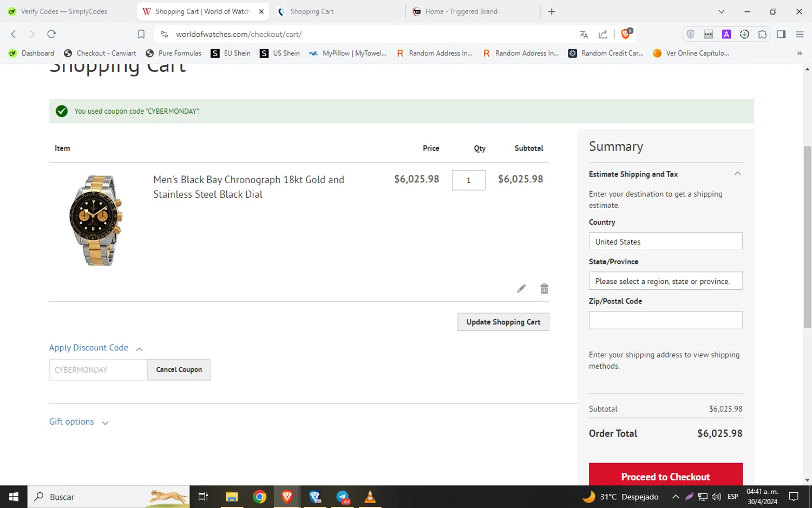Image resolution: width=812 pixels, height=508 pixels.
Task: Open the Windows notification center
Action: pyautogui.click(x=794, y=497)
